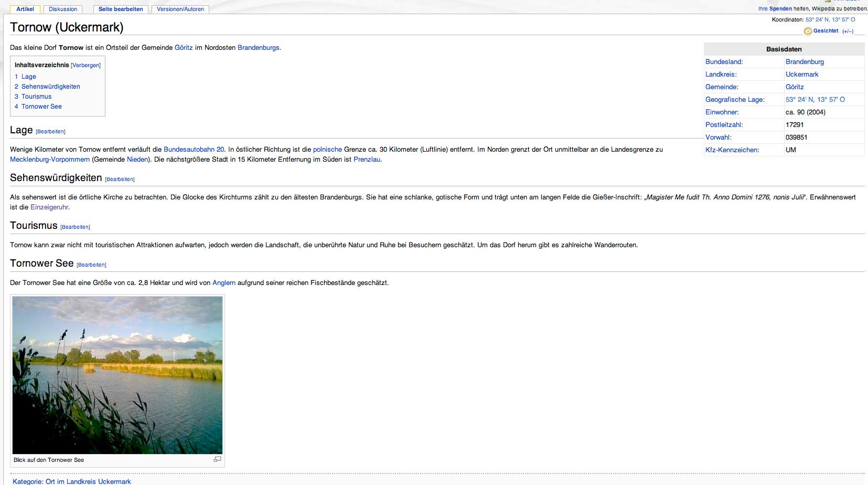This screenshot has width=868, height=485.
Task: Open the Versionen/Autoren tab
Action: pos(180,9)
